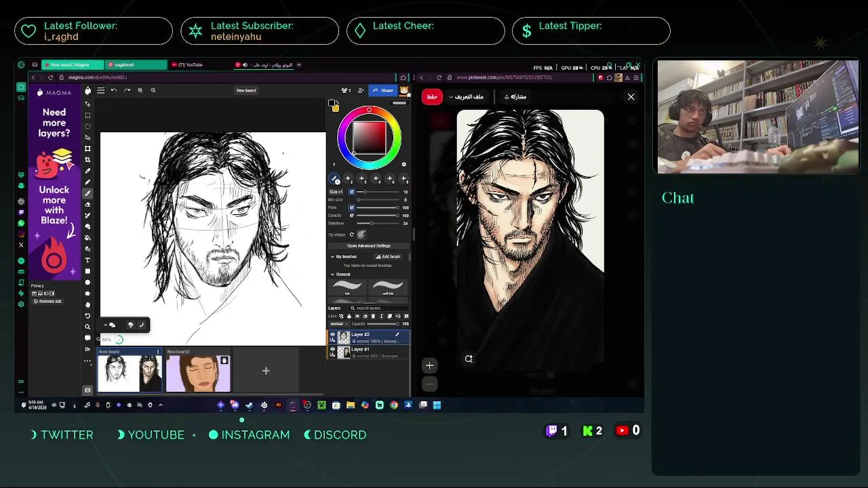Image resolution: width=868 pixels, height=488 pixels.
Task: Select the Text tool in Magma toolbar
Action: 87,260
